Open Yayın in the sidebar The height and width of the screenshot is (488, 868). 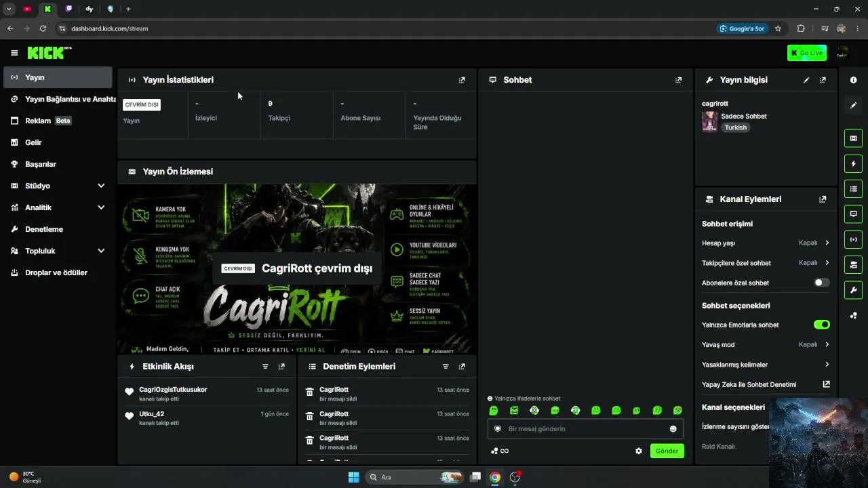[x=58, y=77]
